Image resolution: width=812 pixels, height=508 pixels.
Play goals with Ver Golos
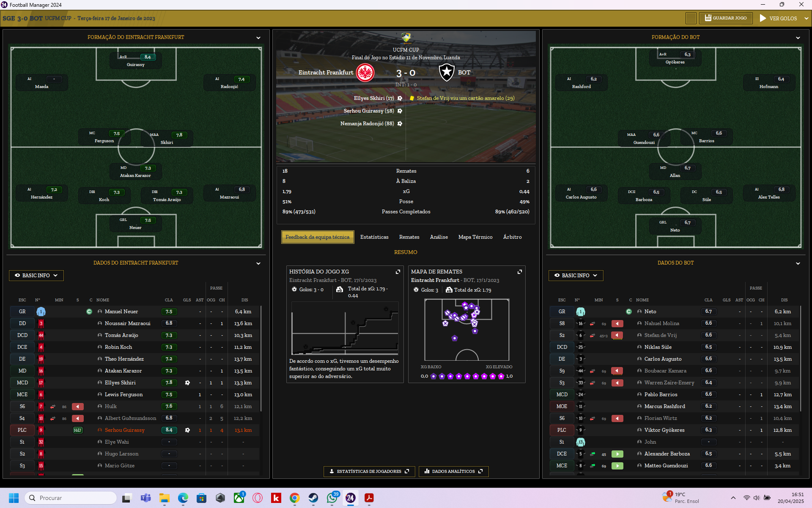coord(779,18)
